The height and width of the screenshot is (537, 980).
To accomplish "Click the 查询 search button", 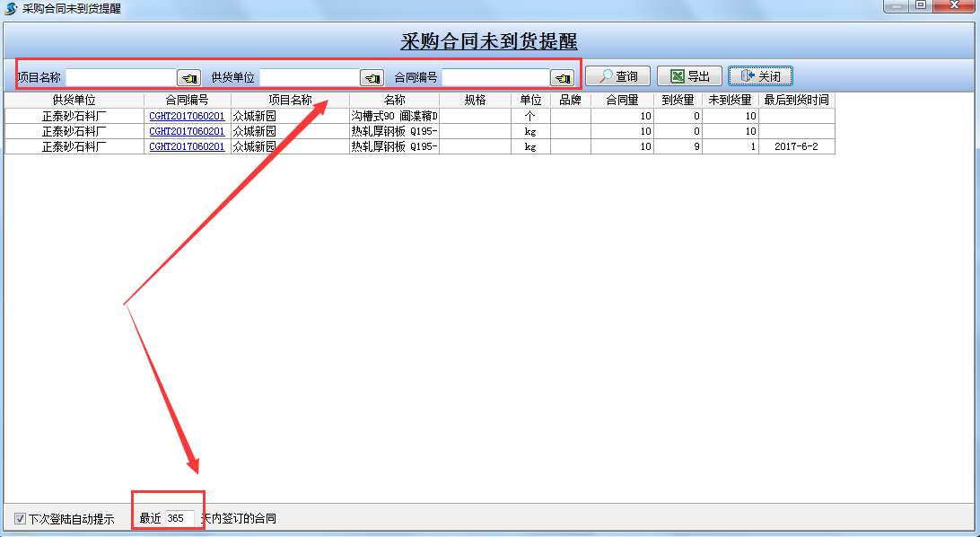I will 617,76.
